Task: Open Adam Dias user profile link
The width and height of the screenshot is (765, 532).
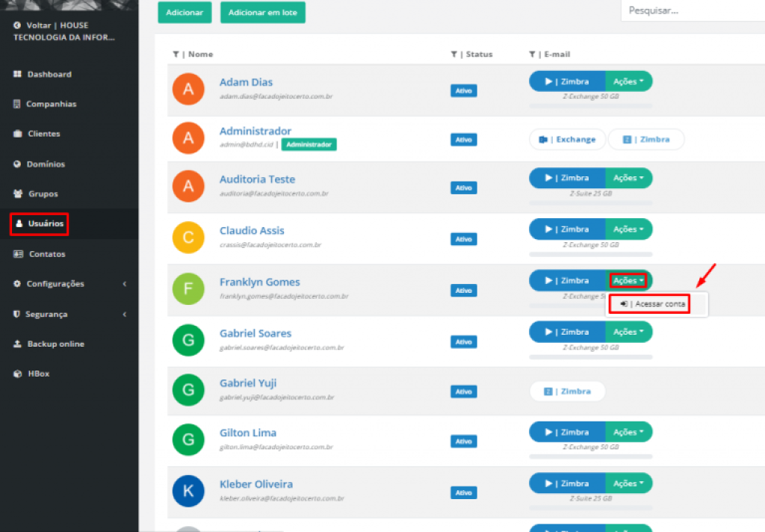Action: (246, 82)
